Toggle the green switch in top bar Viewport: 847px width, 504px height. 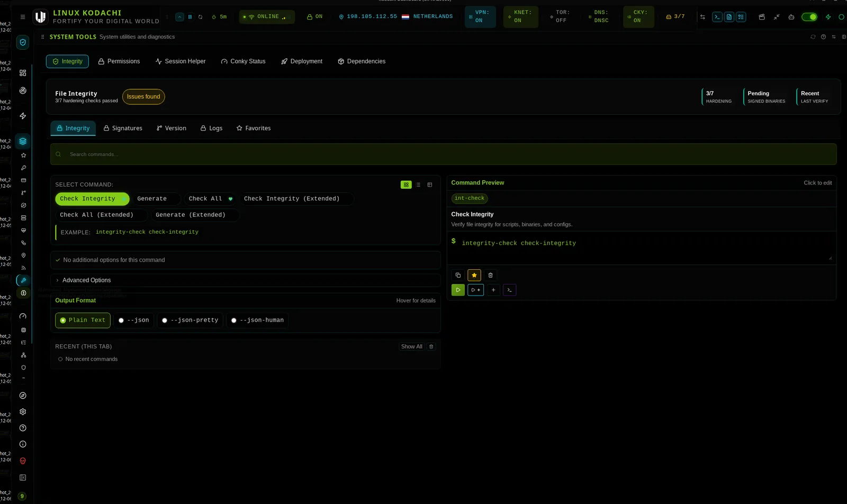[x=809, y=17]
